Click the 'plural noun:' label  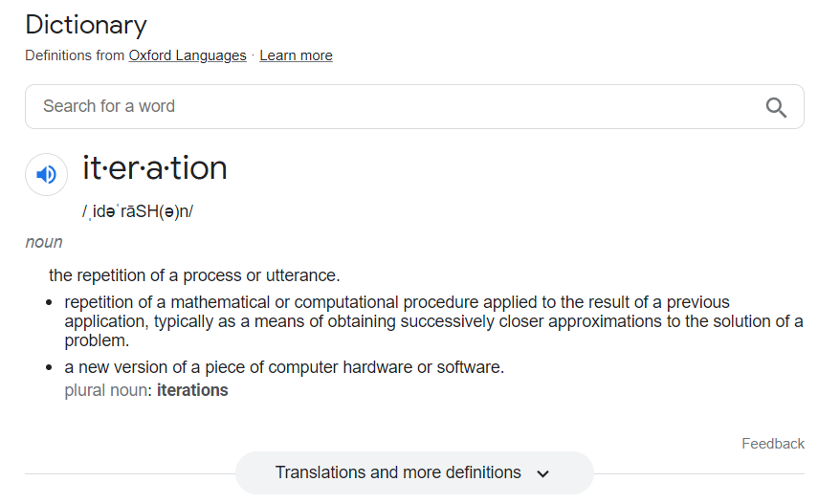pos(109,390)
